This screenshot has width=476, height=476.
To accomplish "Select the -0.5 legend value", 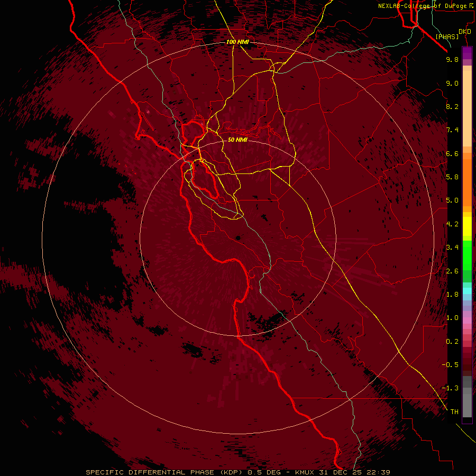I will 450,365.
